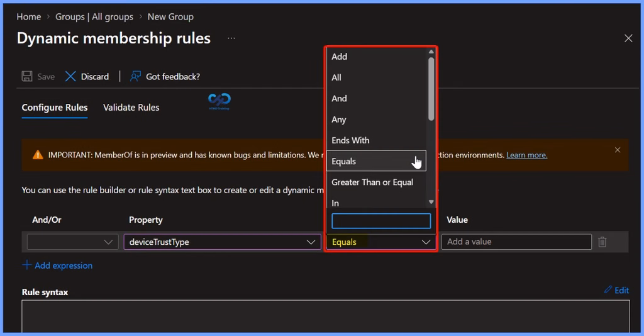
Task: Collapse the Equals operator dropdown
Action: point(380,242)
